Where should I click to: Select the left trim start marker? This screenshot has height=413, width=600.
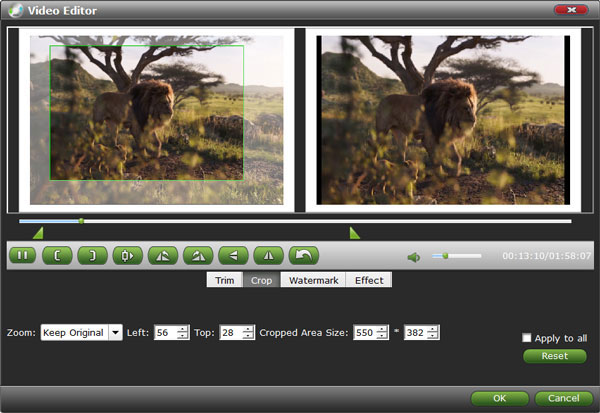click(x=38, y=233)
